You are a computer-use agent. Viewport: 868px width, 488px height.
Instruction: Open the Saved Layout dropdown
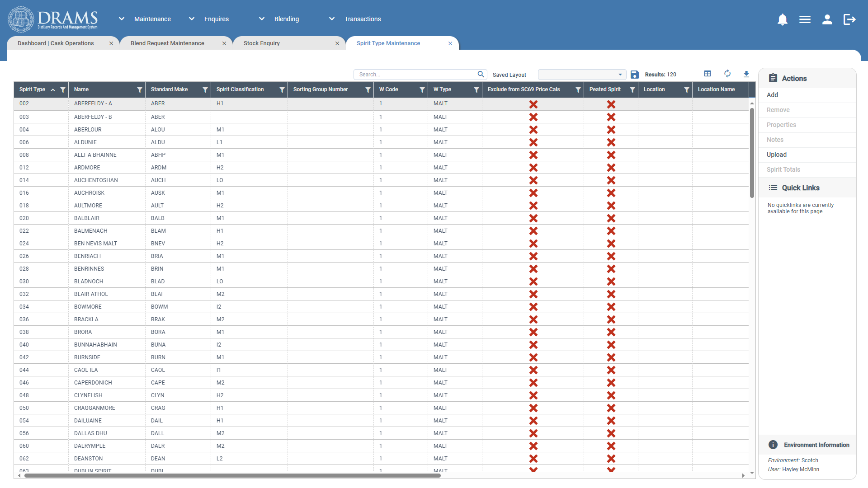[x=582, y=75]
